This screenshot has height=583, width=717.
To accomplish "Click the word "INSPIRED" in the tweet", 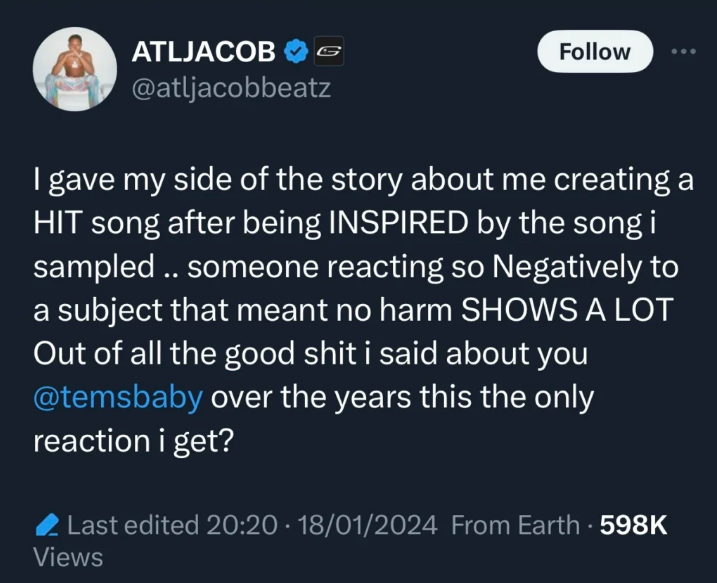I will (x=394, y=224).
